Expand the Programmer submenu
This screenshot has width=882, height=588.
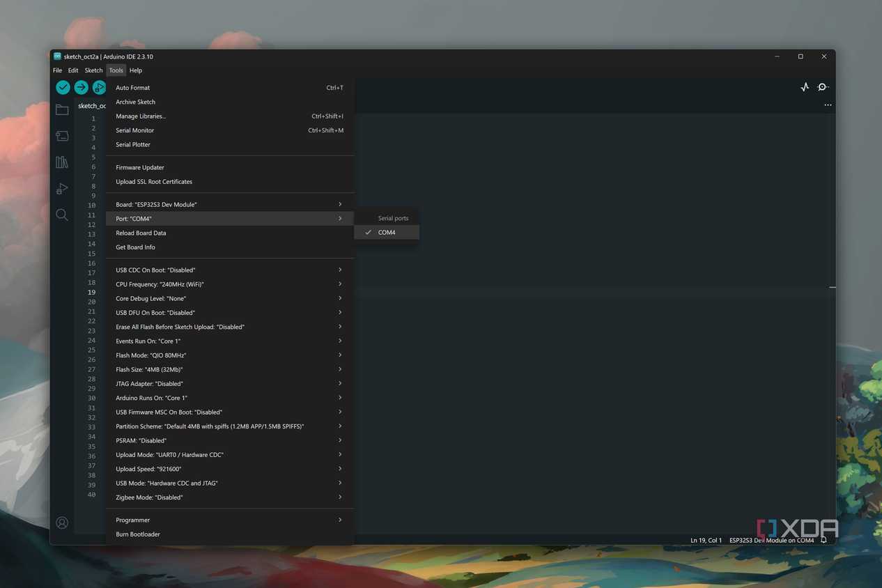click(230, 520)
